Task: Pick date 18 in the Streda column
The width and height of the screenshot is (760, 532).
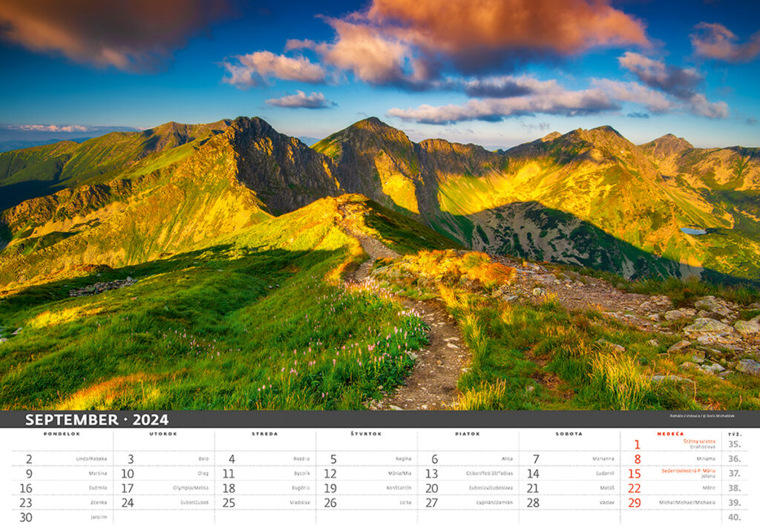Action: [x=229, y=488]
